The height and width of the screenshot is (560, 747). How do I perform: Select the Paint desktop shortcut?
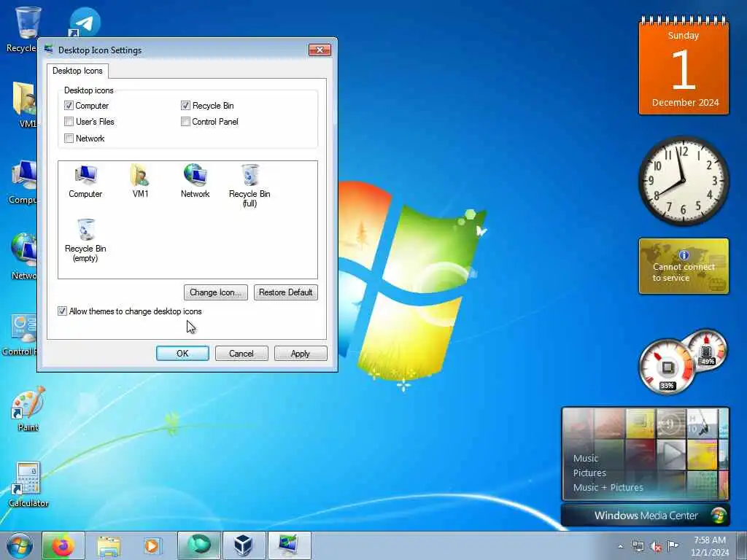[x=28, y=408]
